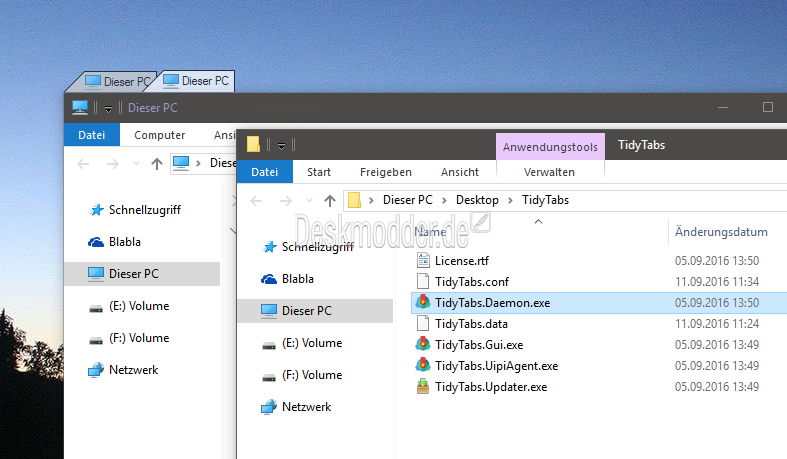Switch to the second Dieser PC TidyTabs tab
787x459 pixels.
pos(195,81)
